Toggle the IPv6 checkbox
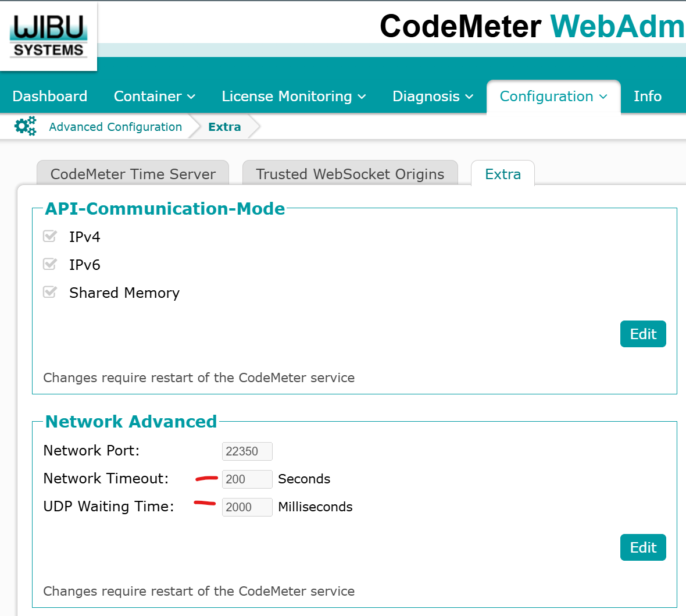686x616 pixels. pos(50,265)
